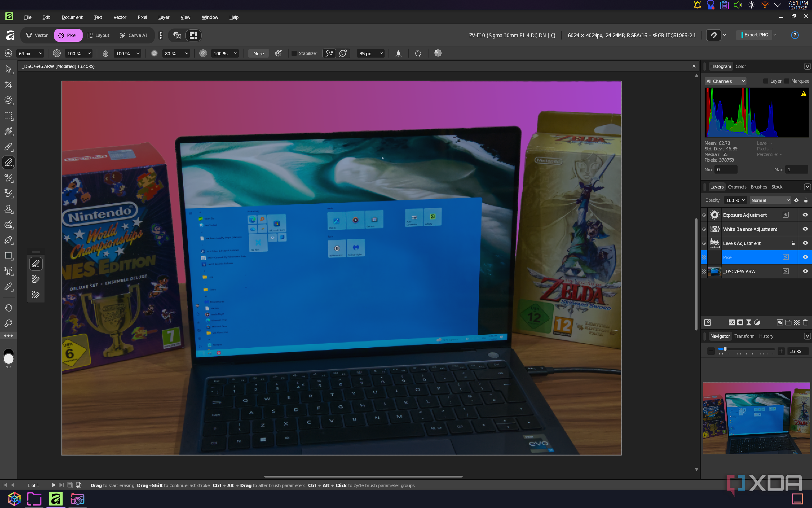This screenshot has width=812, height=508.
Task: Open the Document menu
Action: coord(72,17)
